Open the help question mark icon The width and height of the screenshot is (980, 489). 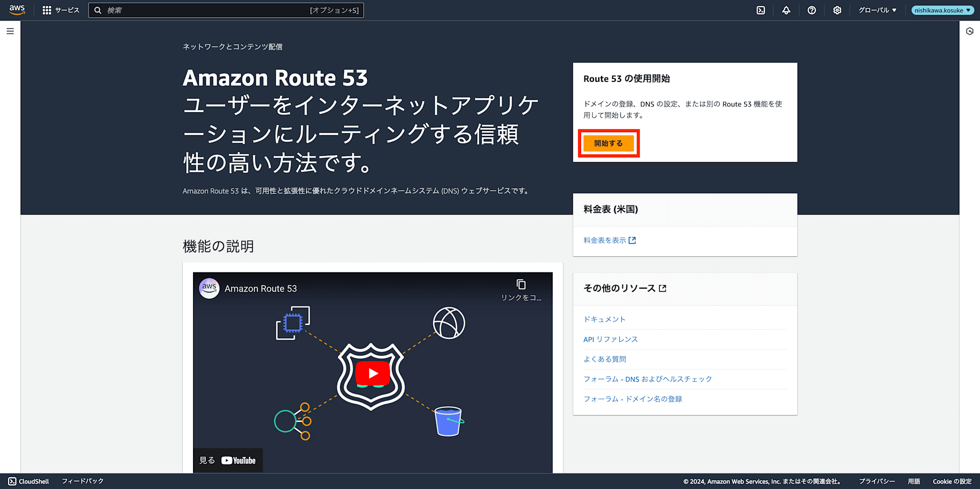click(811, 10)
